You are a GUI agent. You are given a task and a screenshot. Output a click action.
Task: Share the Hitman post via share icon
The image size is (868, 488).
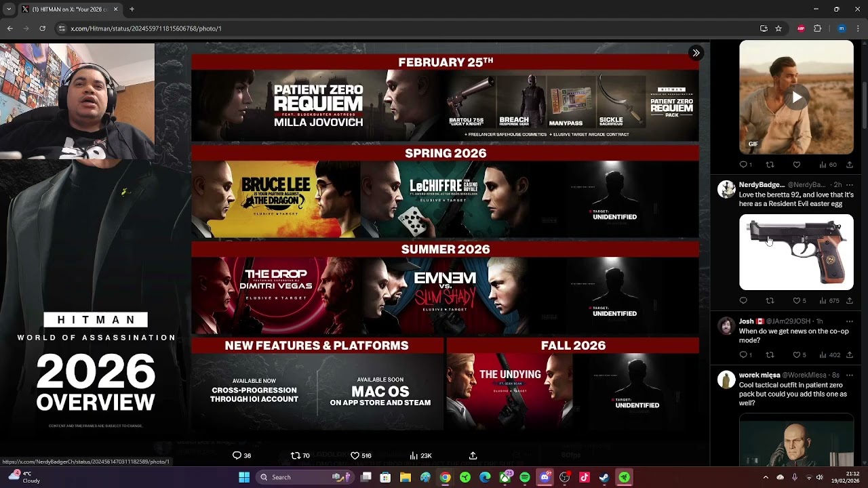(473, 455)
